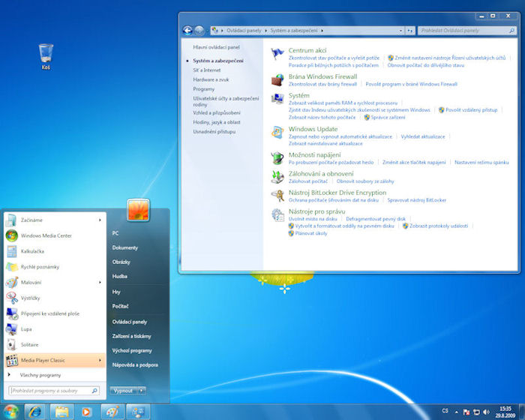Click the Možnosti napájení battery icon
Viewport: 525px width, 420px height.
277,157
